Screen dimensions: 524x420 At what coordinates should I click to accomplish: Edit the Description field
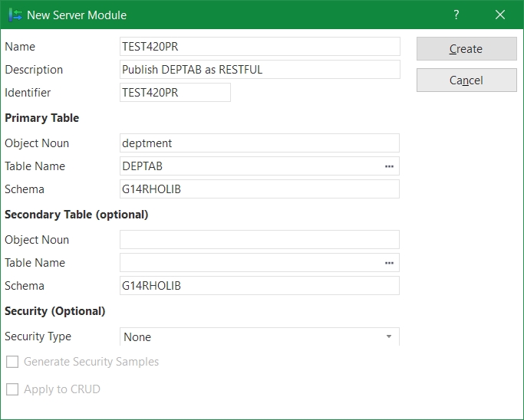[x=260, y=70]
